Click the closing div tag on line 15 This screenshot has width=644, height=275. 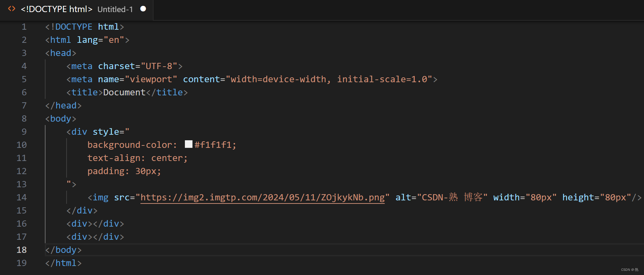pyautogui.click(x=82, y=211)
